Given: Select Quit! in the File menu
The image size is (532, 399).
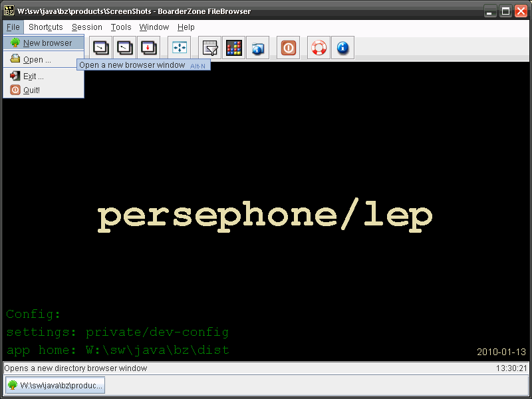Looking at the screenshot, I should coord(44,90).
